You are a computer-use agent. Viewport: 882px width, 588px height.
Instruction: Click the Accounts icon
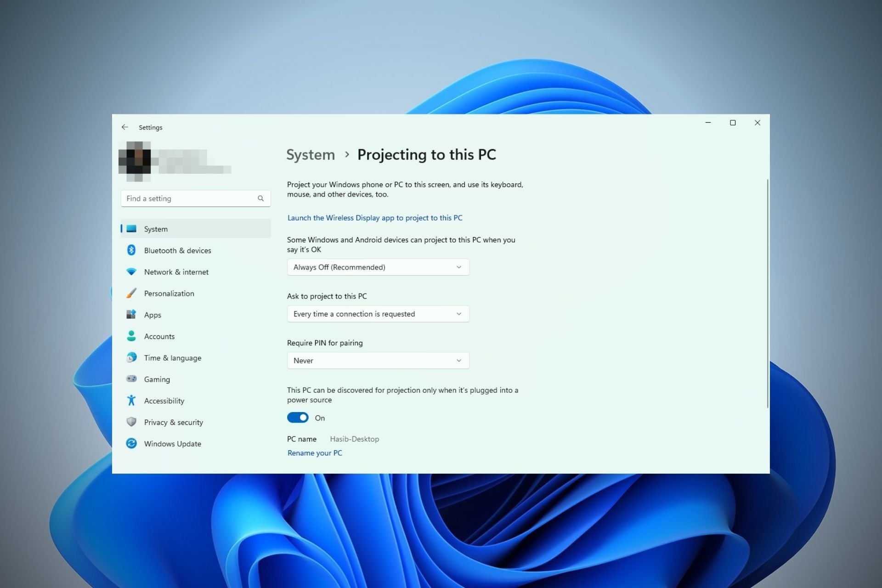click(x=130, y=336)
